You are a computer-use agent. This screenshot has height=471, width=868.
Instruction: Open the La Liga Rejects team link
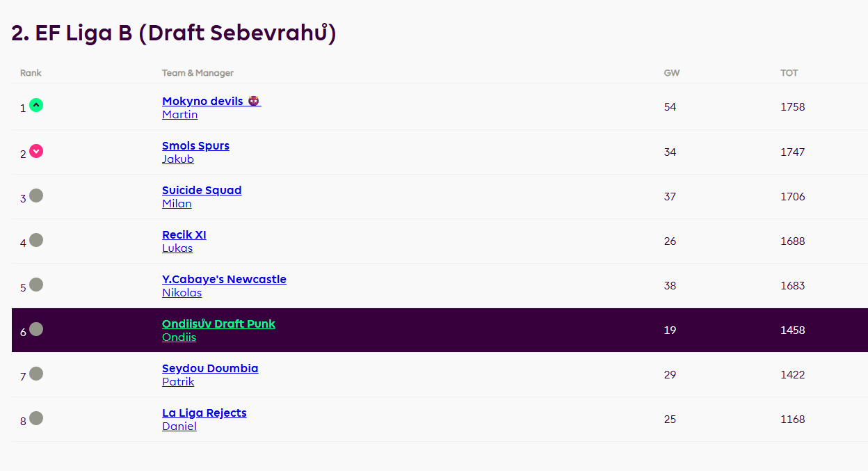(x=204, y=413)
